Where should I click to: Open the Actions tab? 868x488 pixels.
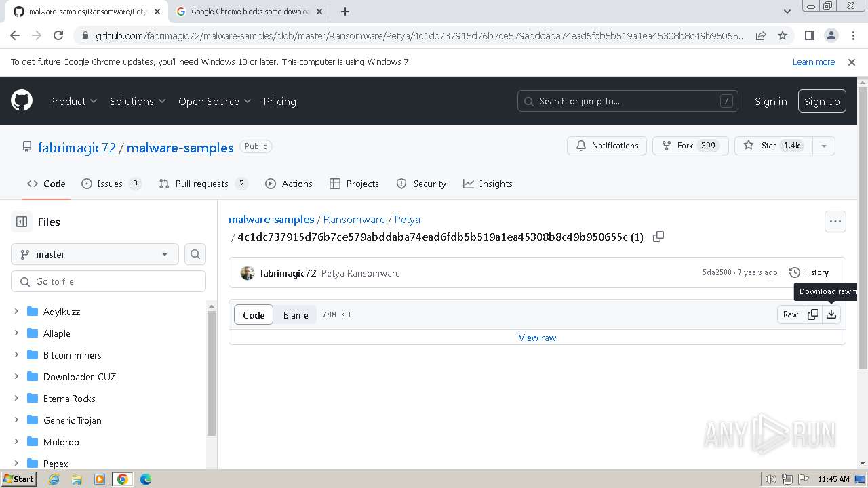pyautogui.click(x=289, y=184)
